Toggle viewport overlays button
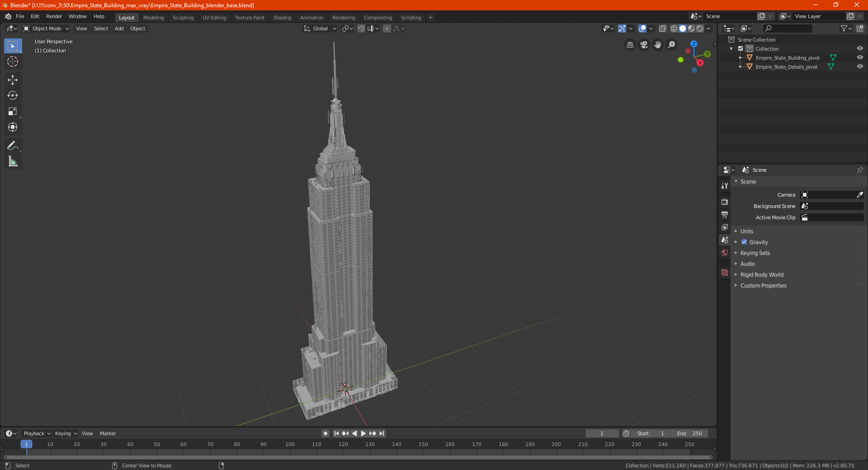Viewport: 868px width, 470px height. pos(642,28)
